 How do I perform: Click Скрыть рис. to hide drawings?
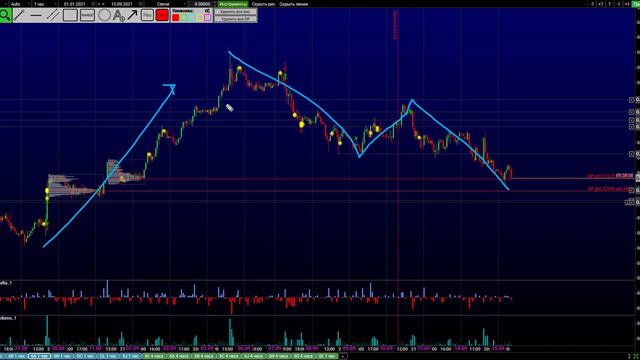pyautogui.click(x=263, y=4)
